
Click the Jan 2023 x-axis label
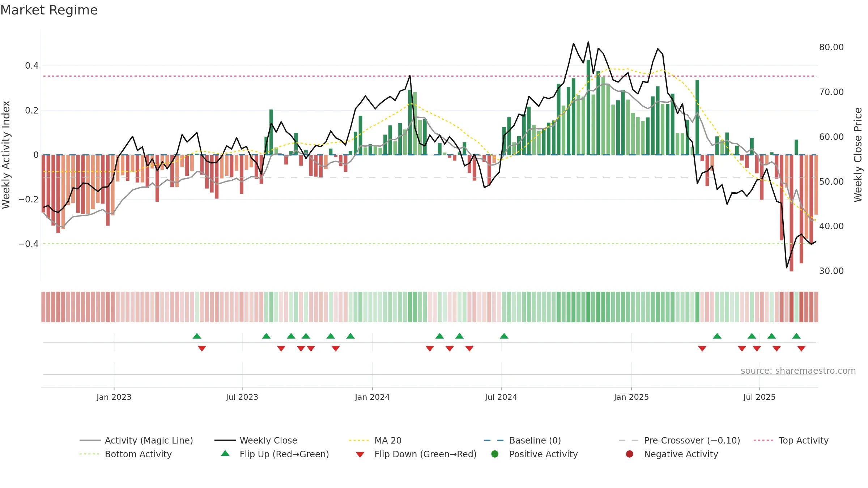pos(114,397)
